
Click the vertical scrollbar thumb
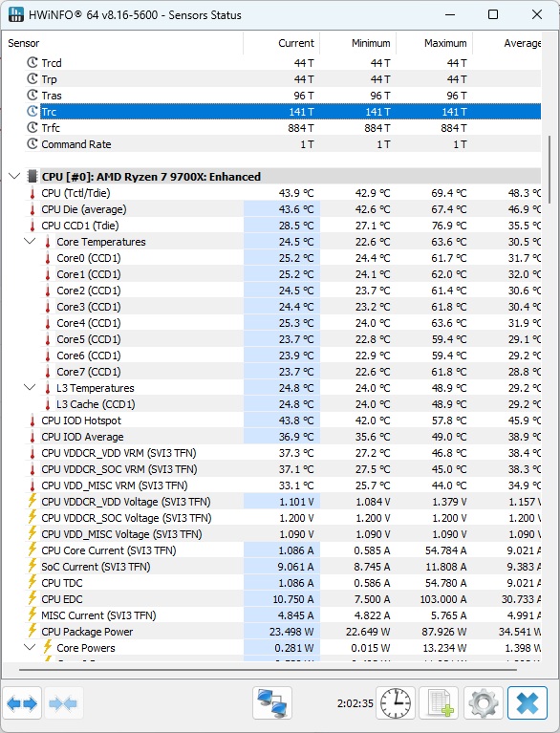549,170
